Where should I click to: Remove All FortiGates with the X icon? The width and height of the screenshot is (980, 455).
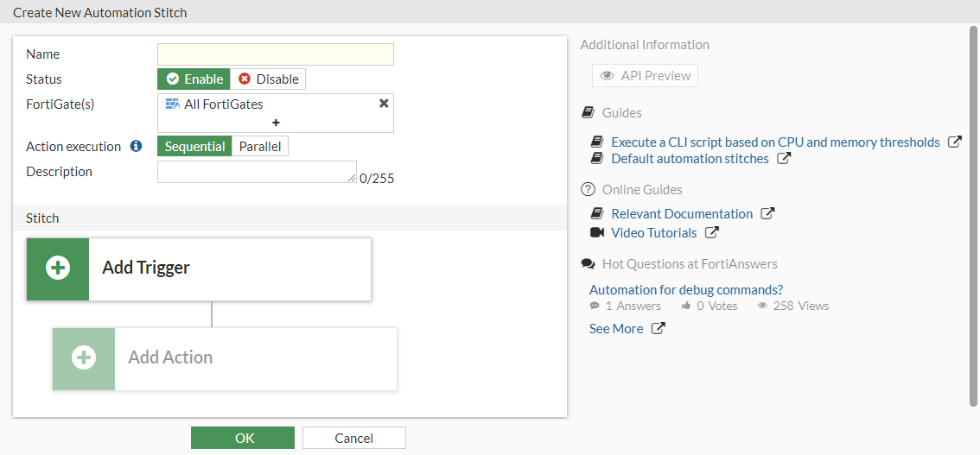point(384,104)
